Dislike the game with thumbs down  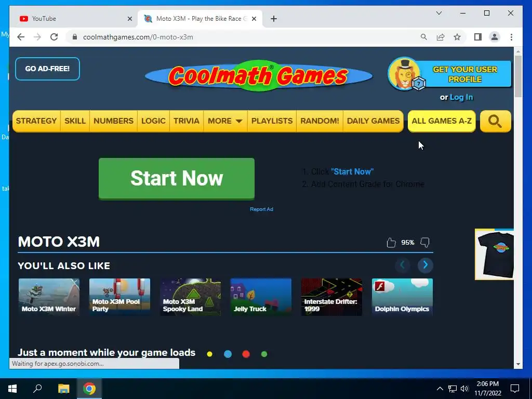click(x=425, y=242)
